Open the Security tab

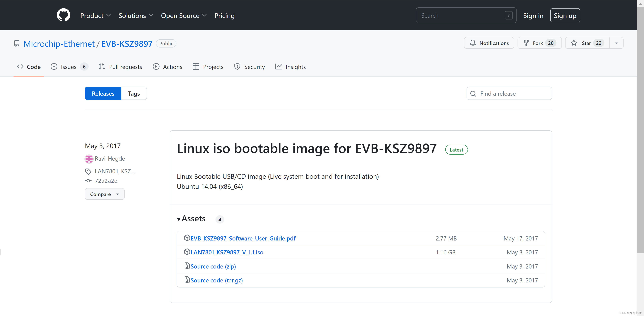tap(249, 67)
